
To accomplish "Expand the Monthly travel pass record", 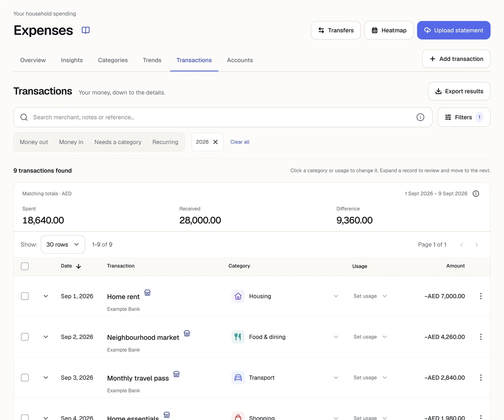I will point(46,378).
